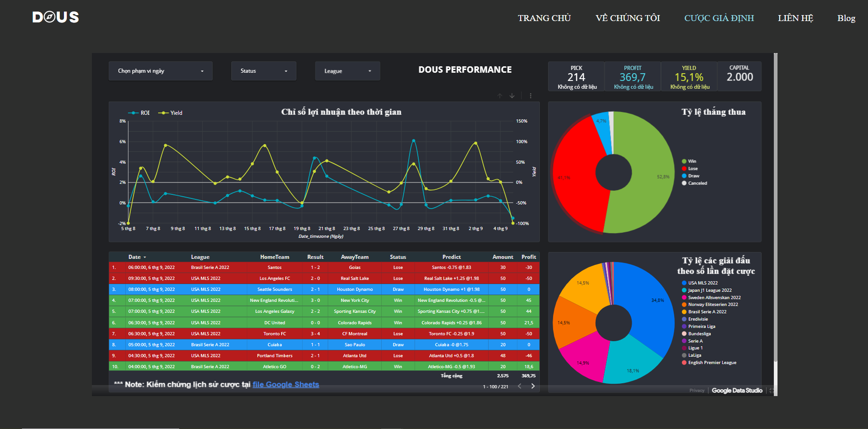Click the Google Data Studio link
Screen dimensions: 868x429
pyautogui.click(x=737, y=391)
